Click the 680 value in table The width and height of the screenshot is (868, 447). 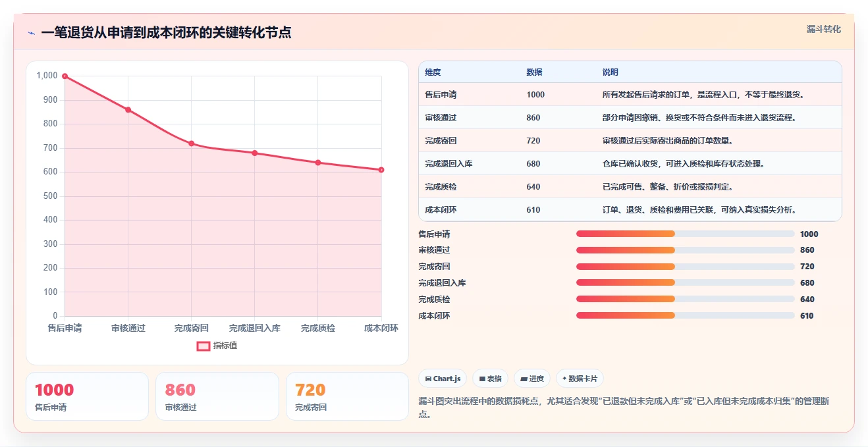533,164
